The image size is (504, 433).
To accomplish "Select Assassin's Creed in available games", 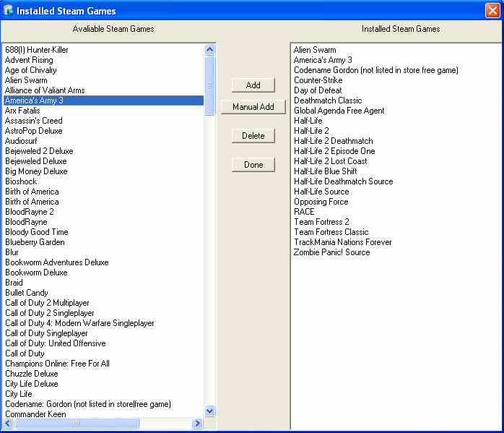I will click(x=33, y=121).
